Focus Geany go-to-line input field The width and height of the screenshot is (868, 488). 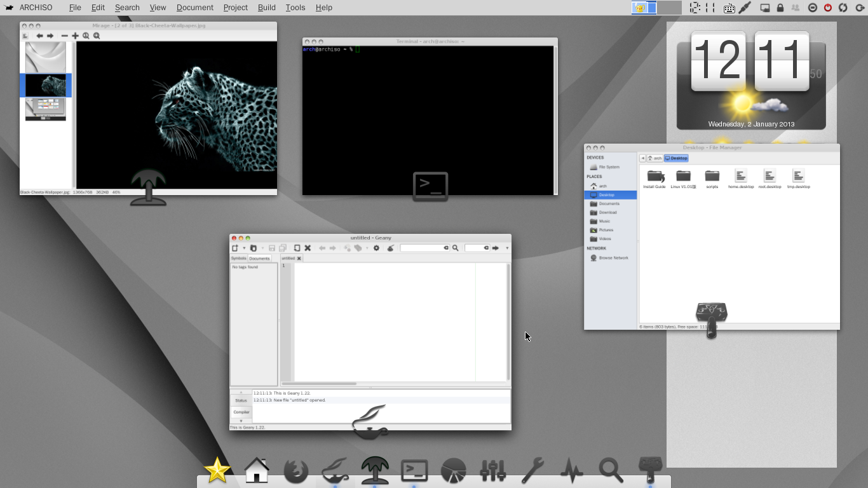tap(477, 248)
